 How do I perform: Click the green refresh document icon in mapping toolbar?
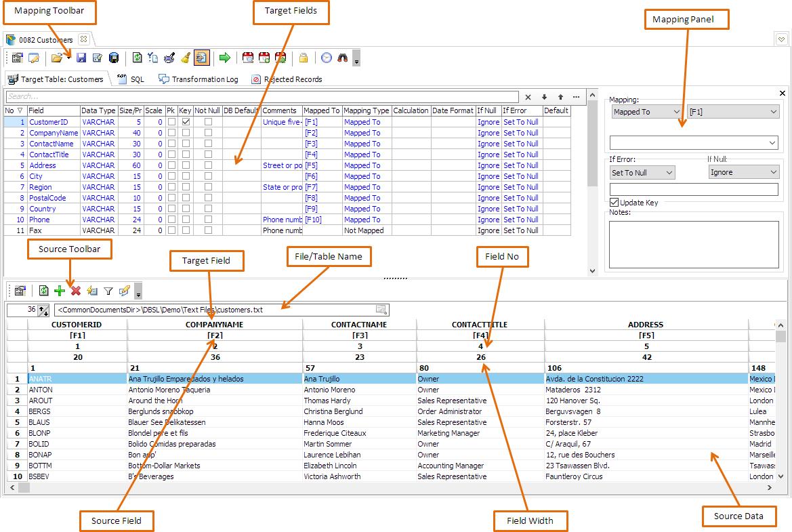[x=137, y=58]
